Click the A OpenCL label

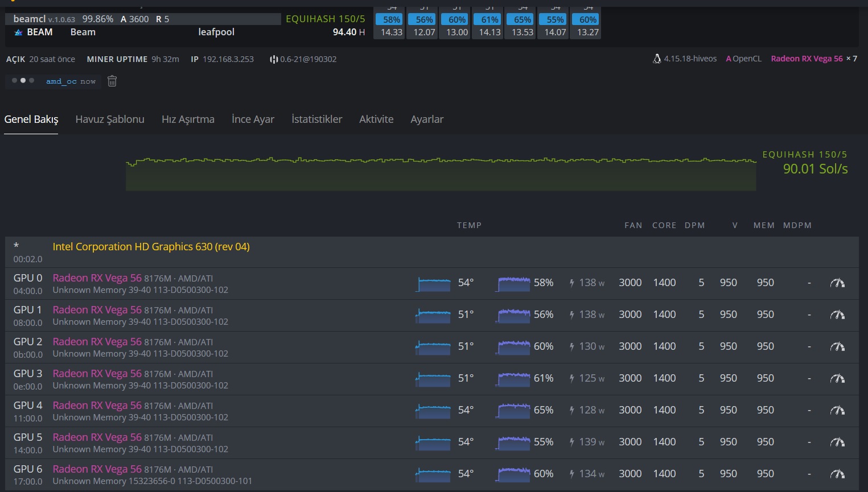pyautogui.click(x=743, y=59)
